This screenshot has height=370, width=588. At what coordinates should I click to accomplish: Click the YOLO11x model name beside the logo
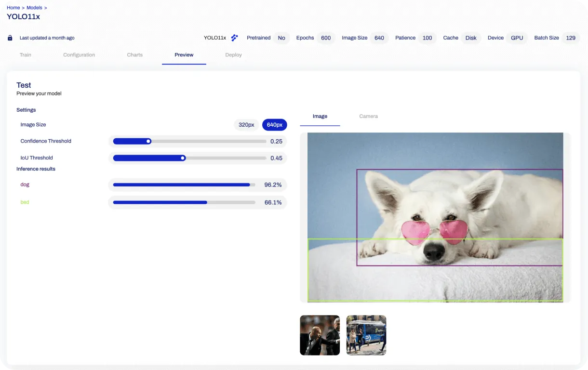point(215,38)
